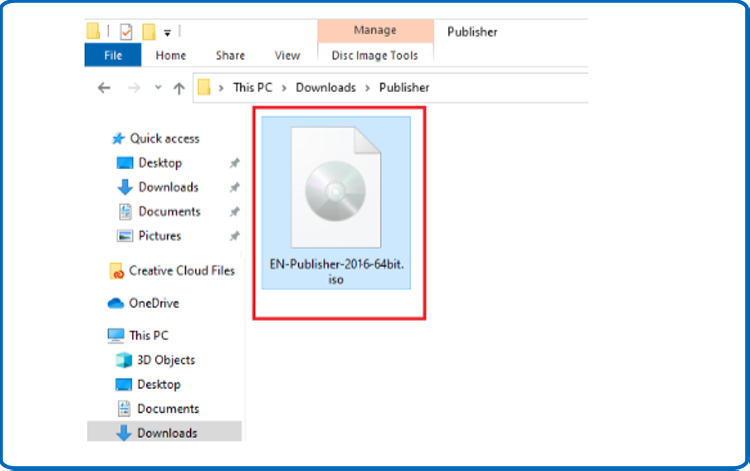Select the EN-Publisher-2016-64bit.iso file thumbnail
750x471 pixels.
tap(336, 187)
